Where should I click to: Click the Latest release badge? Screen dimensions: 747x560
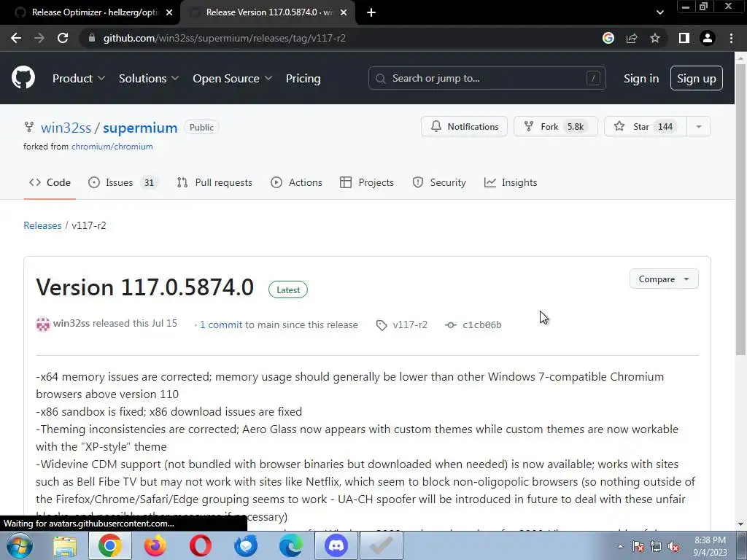[x=288, y=290]
